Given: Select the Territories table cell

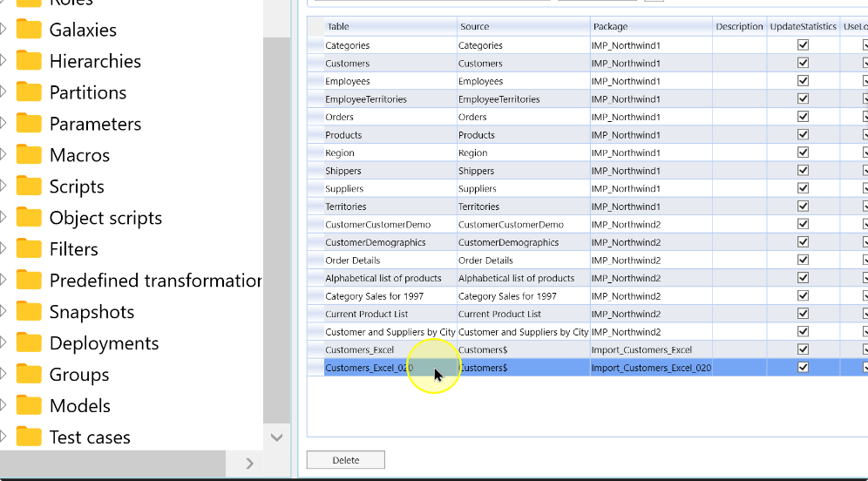Looking at the screenshot, I should (390, 207).
